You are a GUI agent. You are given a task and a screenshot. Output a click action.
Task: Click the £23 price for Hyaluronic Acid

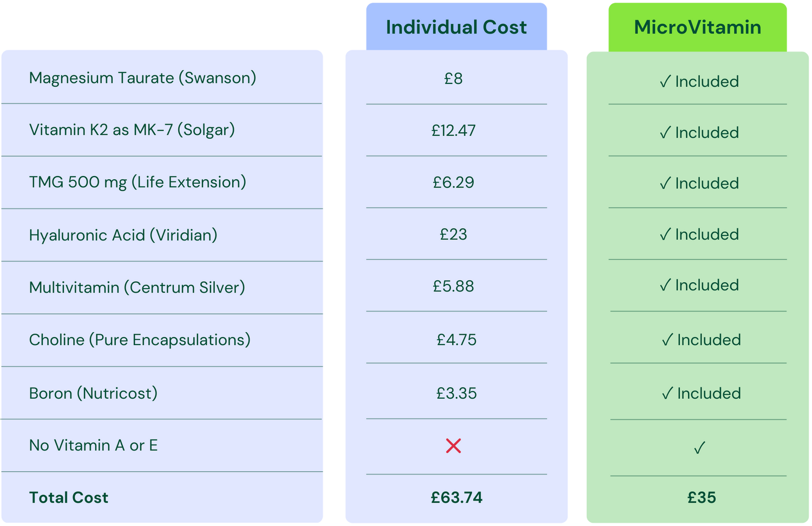tap(454, 235)
